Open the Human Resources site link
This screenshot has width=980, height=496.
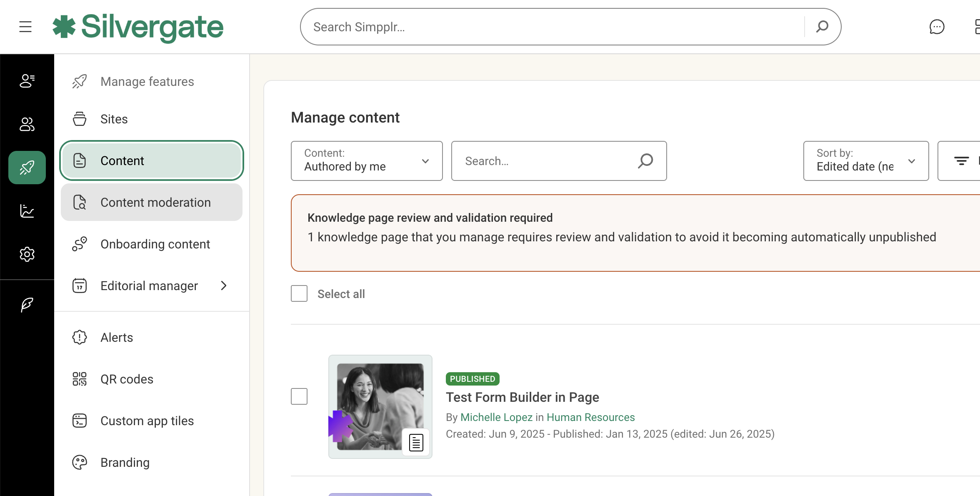pyautogui.click(x=590, y=417)
